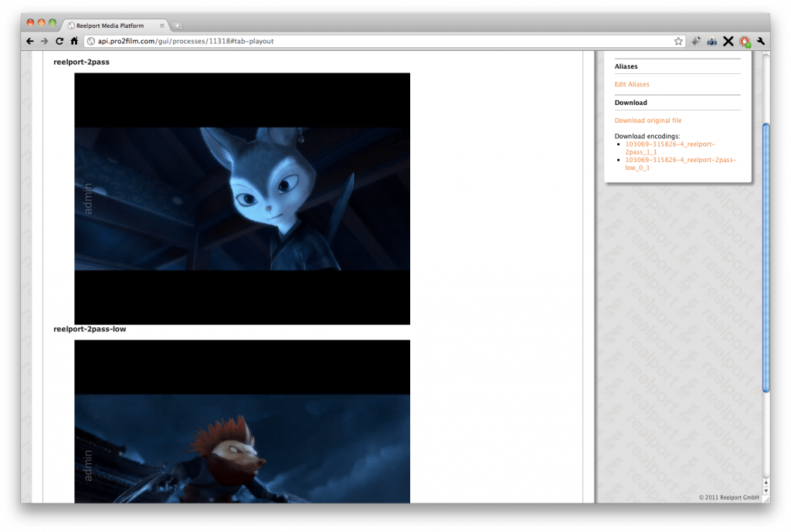This screenshot has height=532, width=791.
Task: Click the camera extension icon
Action: click(x=711, y=42)
